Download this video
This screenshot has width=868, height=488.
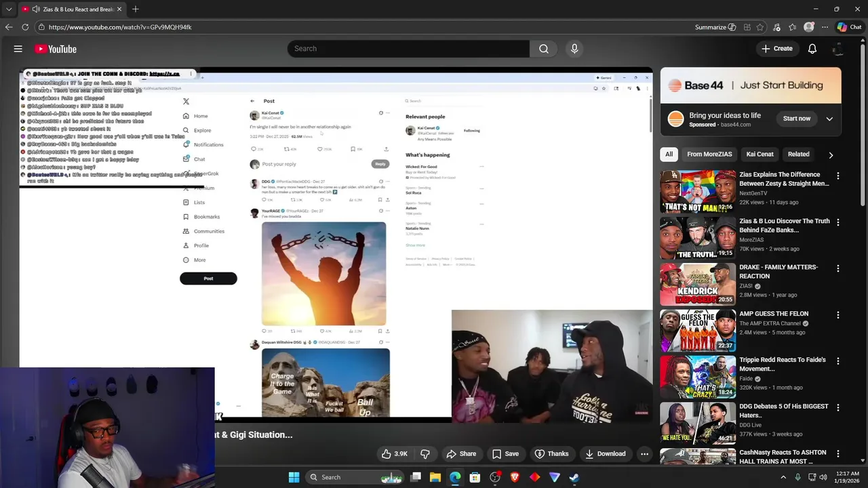[606, 453]
